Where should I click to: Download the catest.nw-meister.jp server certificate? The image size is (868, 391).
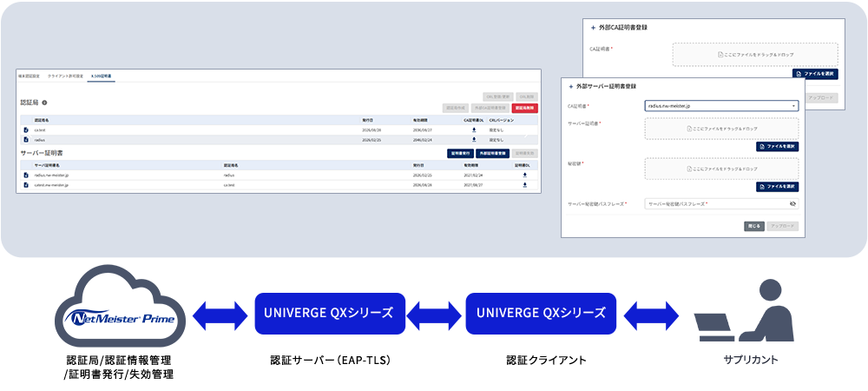524,185
